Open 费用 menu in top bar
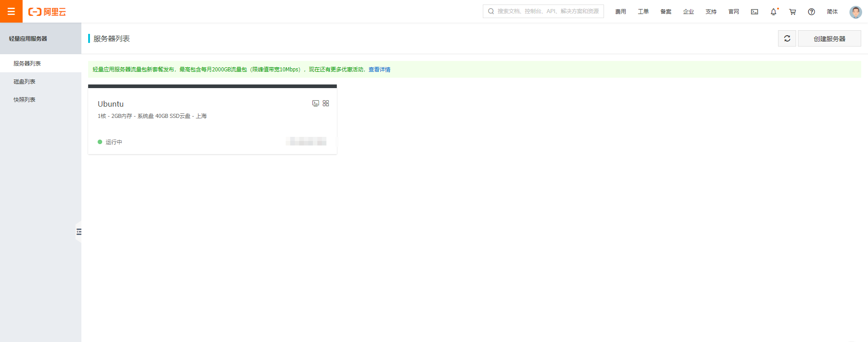 [x=621, y=12]
